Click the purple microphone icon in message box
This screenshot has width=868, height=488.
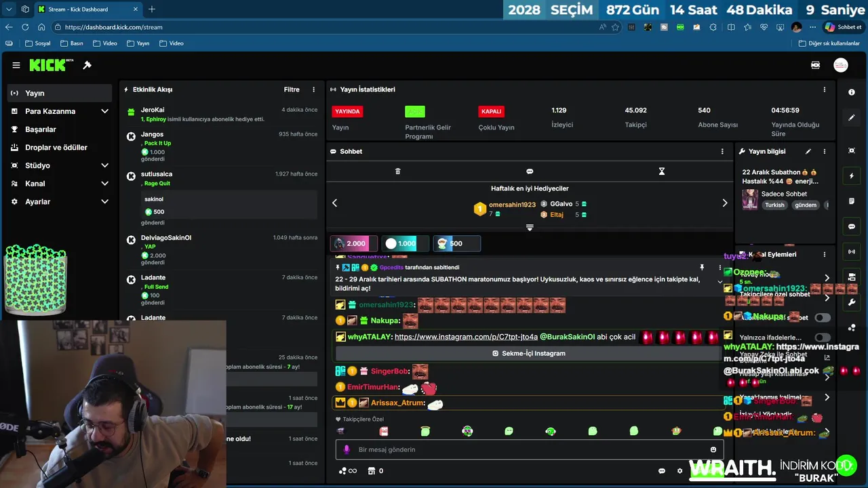[x=347, y=449]
